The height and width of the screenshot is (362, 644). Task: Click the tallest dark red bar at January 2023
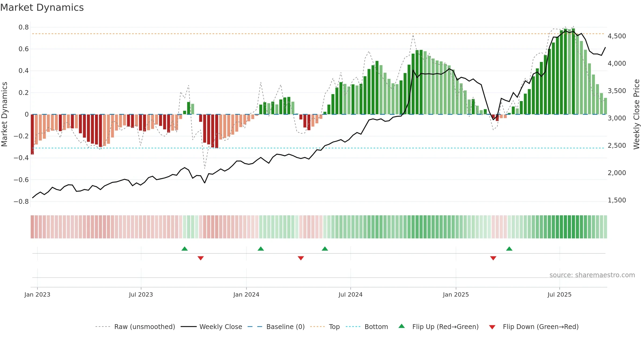tap(32, 134)
